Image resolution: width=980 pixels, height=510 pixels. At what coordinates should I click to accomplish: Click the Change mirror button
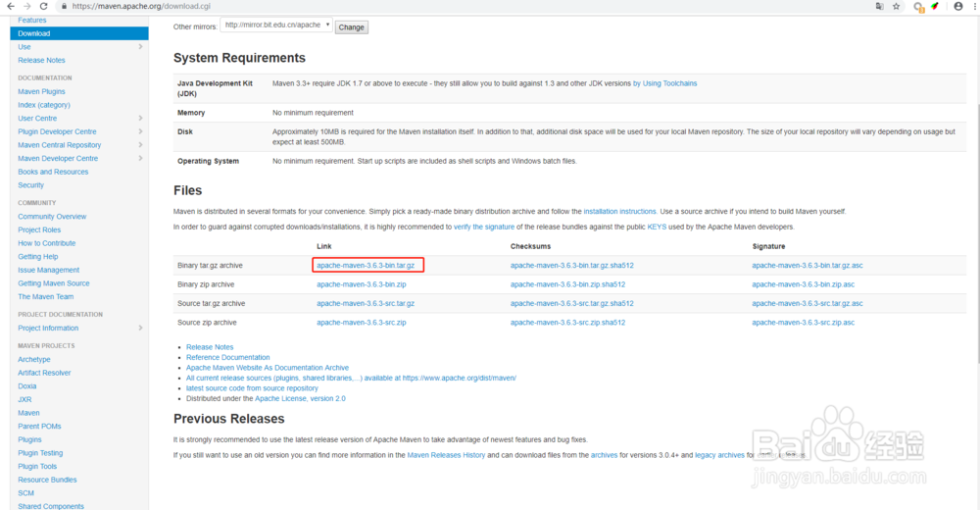[x=351, y=27]
